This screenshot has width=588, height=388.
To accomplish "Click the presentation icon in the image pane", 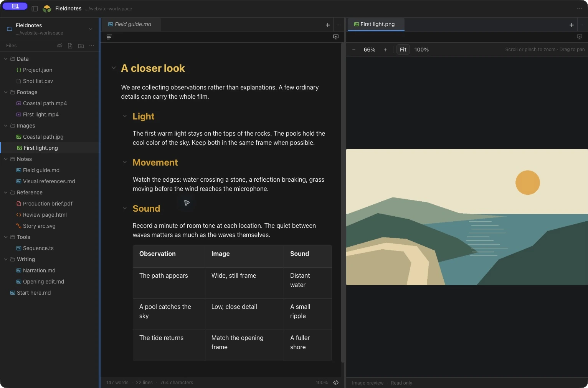I will tap(580, 37).
